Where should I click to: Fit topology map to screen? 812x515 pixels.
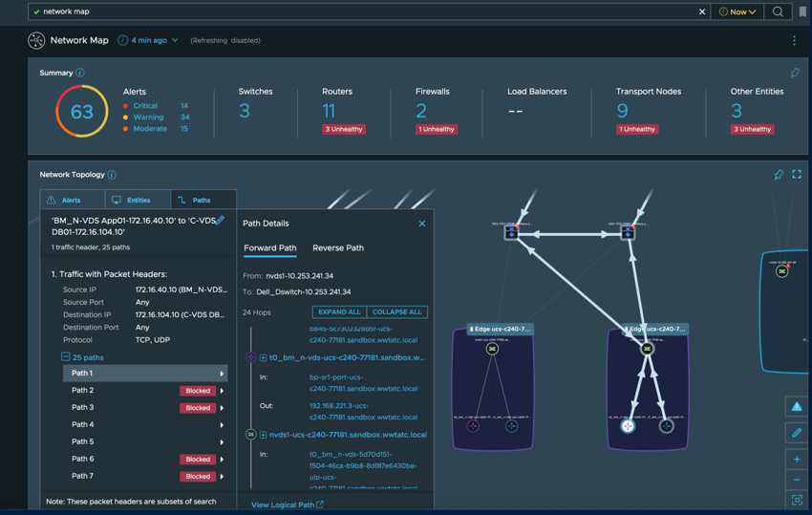[x=797, y=500]
